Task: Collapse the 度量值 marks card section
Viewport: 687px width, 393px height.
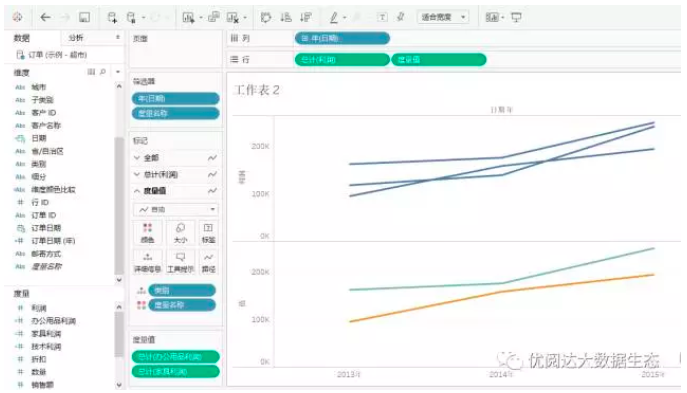Action: (x=137, y=191)
